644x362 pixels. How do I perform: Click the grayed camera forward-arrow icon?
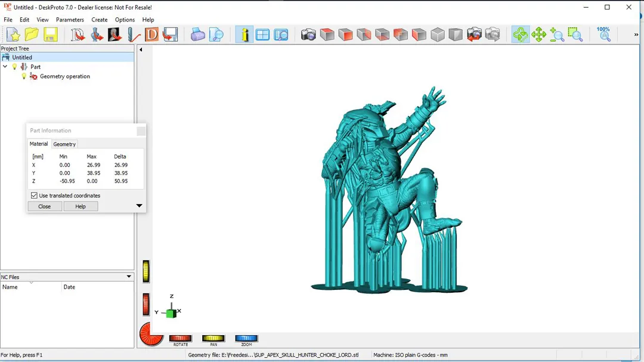493,35
